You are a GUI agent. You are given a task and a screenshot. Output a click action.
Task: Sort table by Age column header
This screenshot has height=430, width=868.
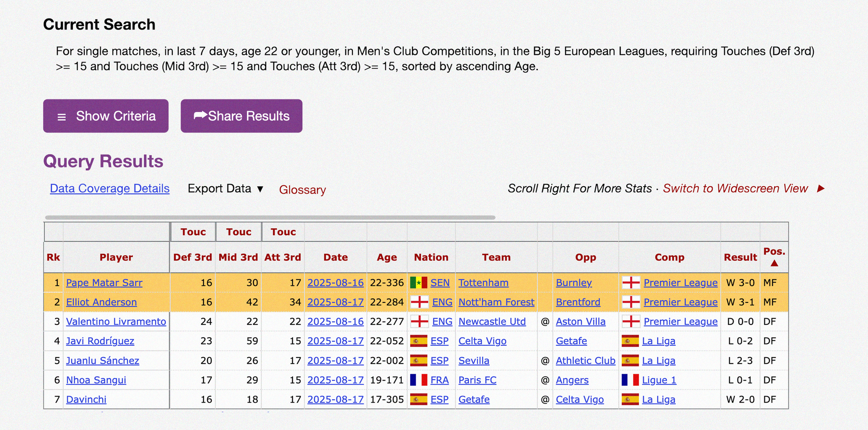coord(386,257)
